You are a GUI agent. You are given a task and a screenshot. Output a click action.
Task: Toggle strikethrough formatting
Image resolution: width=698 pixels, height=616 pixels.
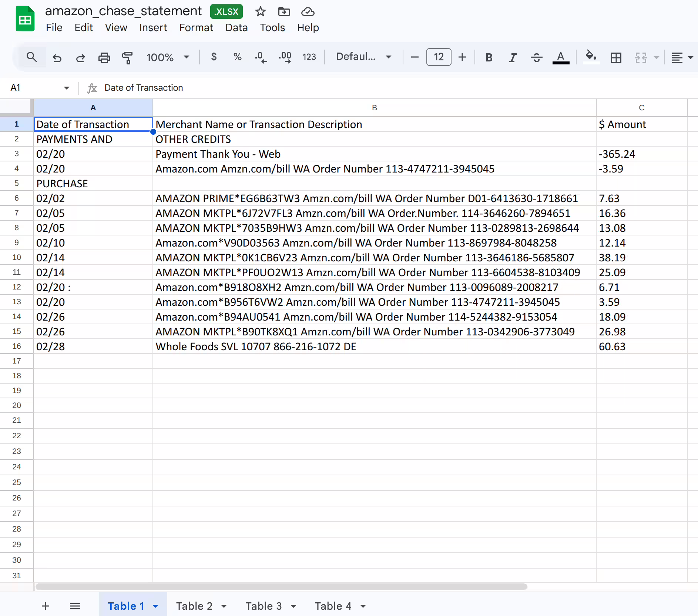pyautogui.click(x=536, y=57)
